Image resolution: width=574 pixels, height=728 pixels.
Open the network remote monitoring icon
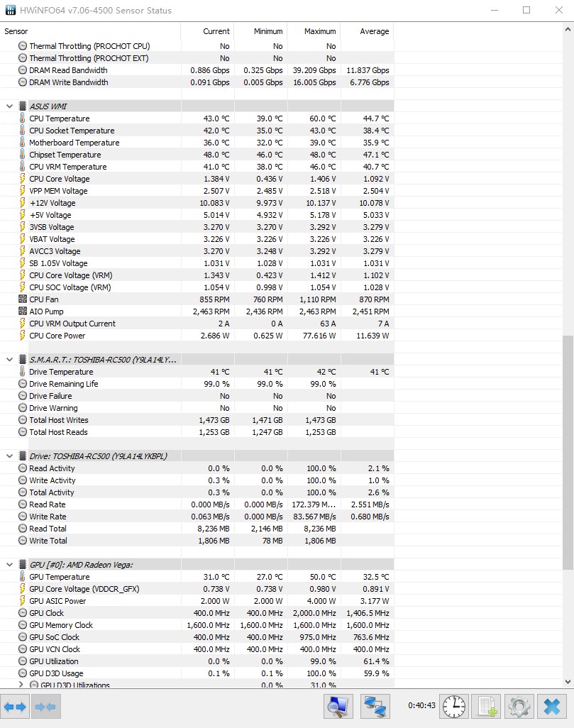(x=375, y=707)
